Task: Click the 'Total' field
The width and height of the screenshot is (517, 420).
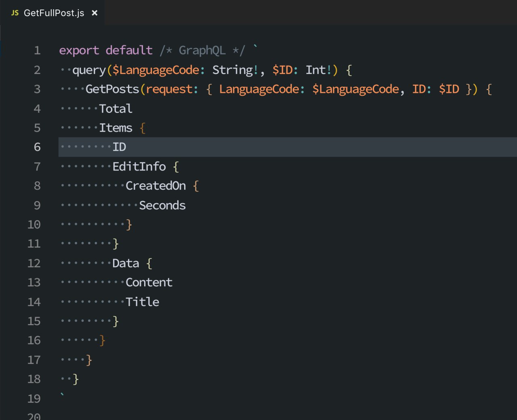Action: coord(116,109)
